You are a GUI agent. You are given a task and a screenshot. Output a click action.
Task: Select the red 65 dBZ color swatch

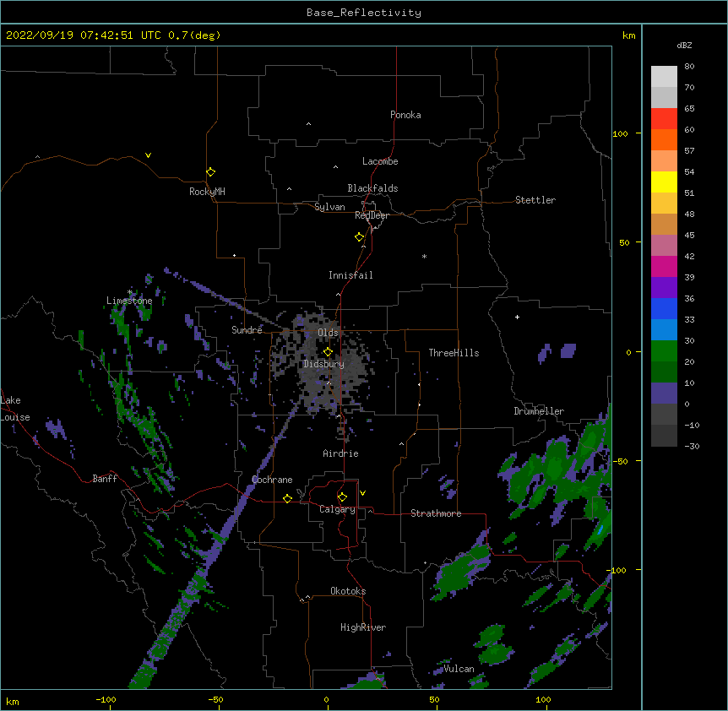[664, 118]
